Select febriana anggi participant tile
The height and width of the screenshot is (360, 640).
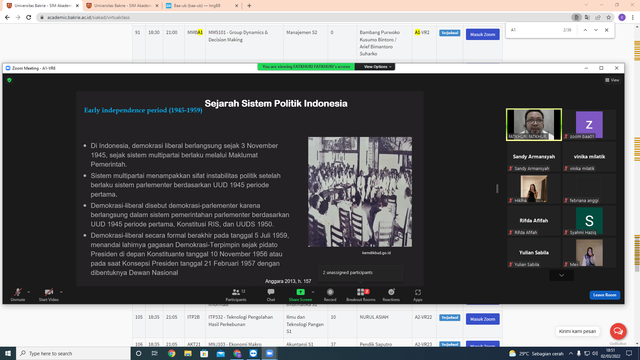click(x=589, y=189)
